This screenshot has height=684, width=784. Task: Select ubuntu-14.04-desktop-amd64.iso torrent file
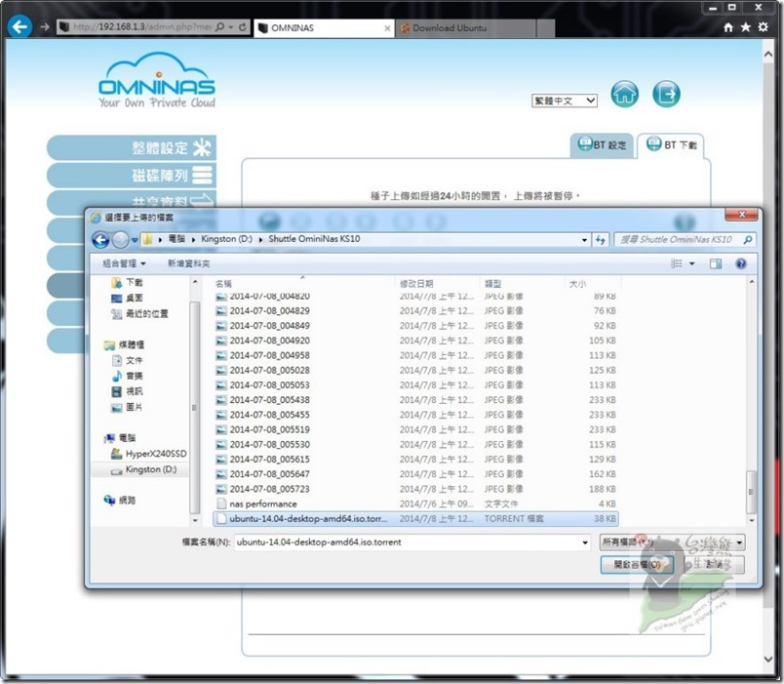click(x=415, y=519)
